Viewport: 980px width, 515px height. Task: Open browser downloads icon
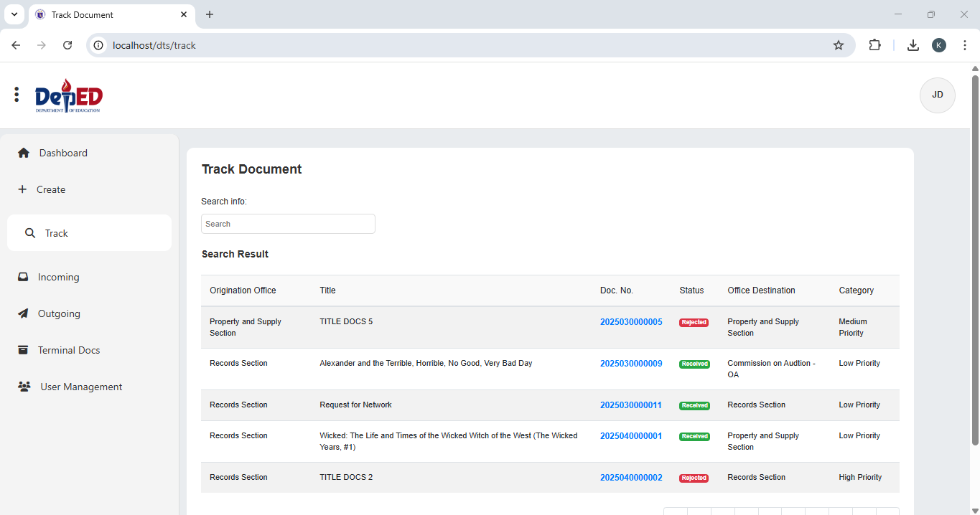913,45
